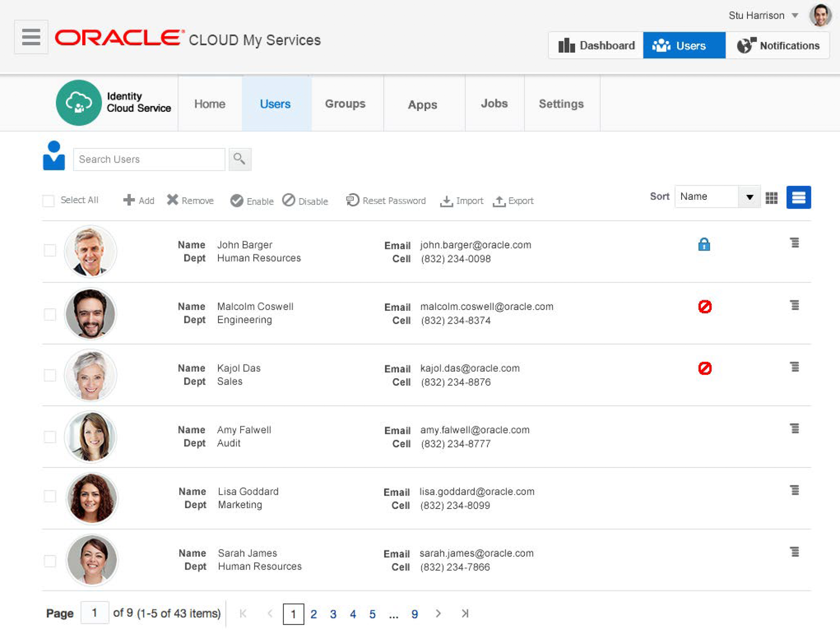Switch to grid view layout

(x=772, y=198)
